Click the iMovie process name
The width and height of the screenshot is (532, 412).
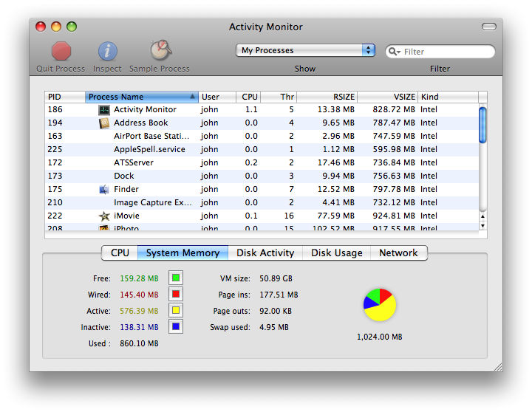coord(126,216)
